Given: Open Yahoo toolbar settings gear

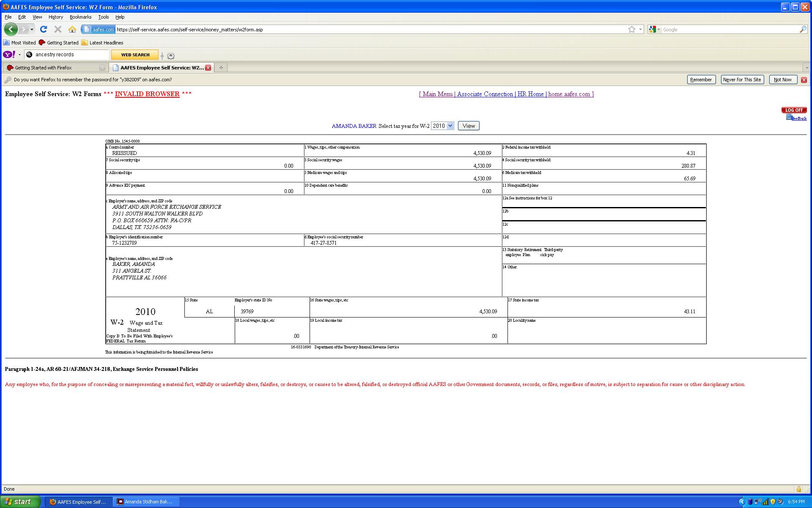Looking at the screenshot, I should [x=171, y=55].
